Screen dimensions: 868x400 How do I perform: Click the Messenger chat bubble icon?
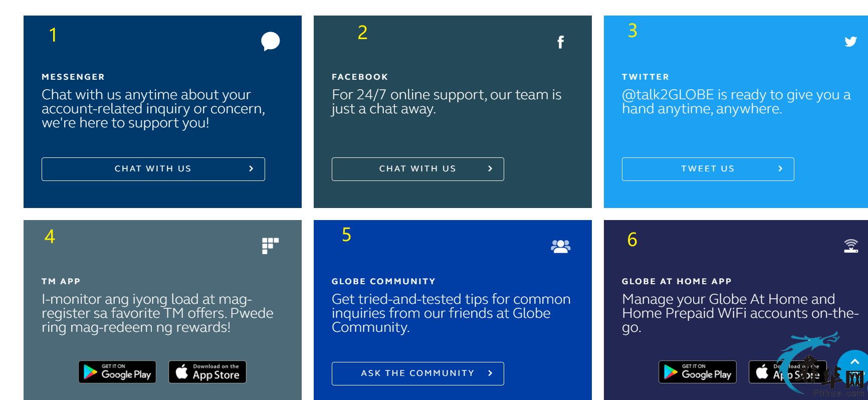click(x=271, y=41)
